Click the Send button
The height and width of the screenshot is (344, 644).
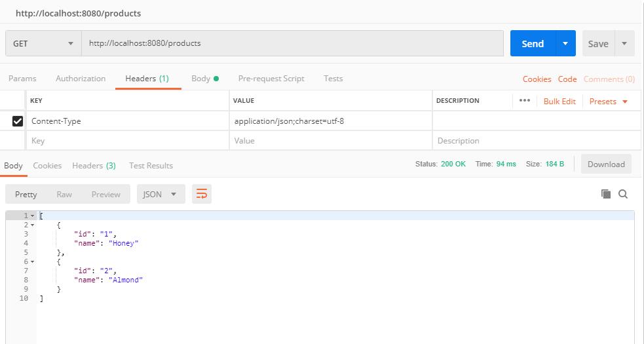(x=533, y=44)
